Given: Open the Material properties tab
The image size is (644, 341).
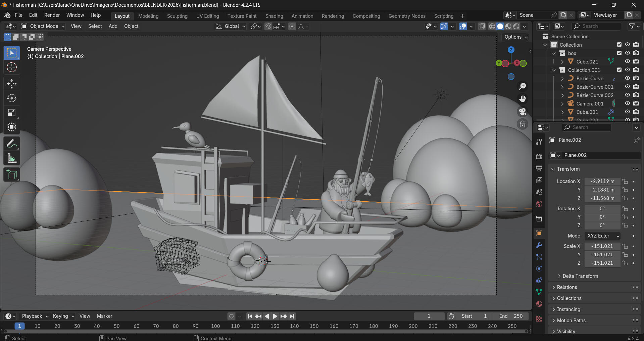Looking at the screenshot, I should click(x=539, y=304).
